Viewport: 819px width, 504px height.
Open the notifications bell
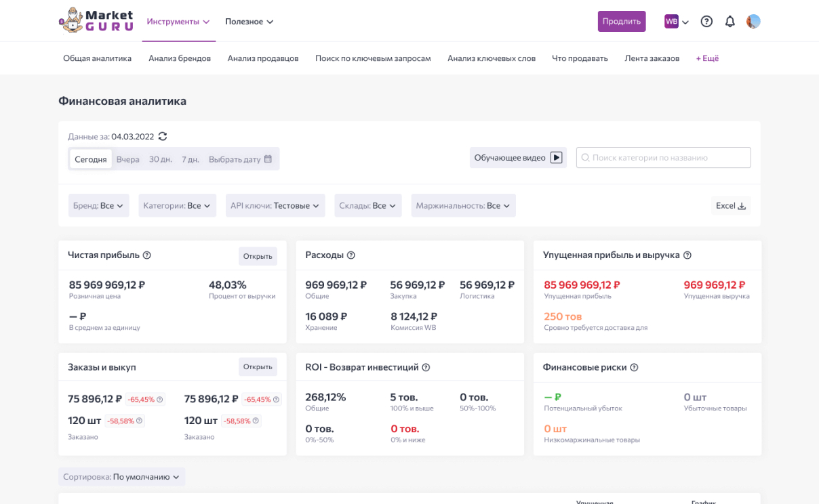point(730,22)
